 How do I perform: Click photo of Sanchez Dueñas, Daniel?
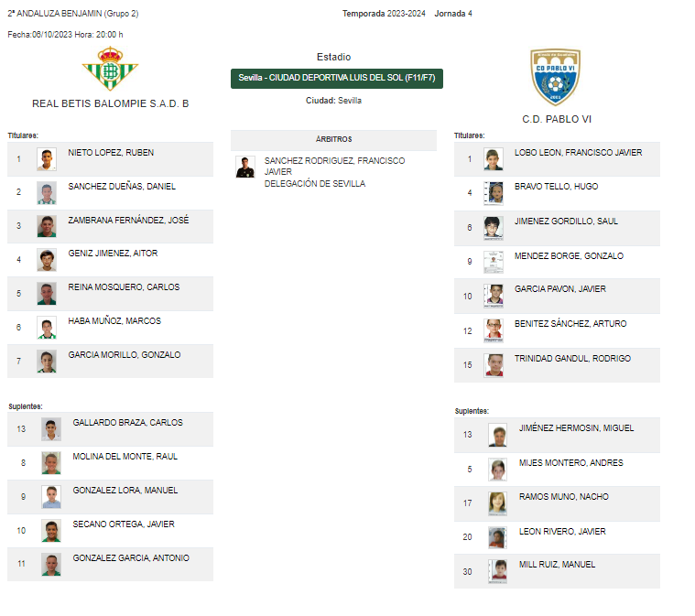coord(47,193)
